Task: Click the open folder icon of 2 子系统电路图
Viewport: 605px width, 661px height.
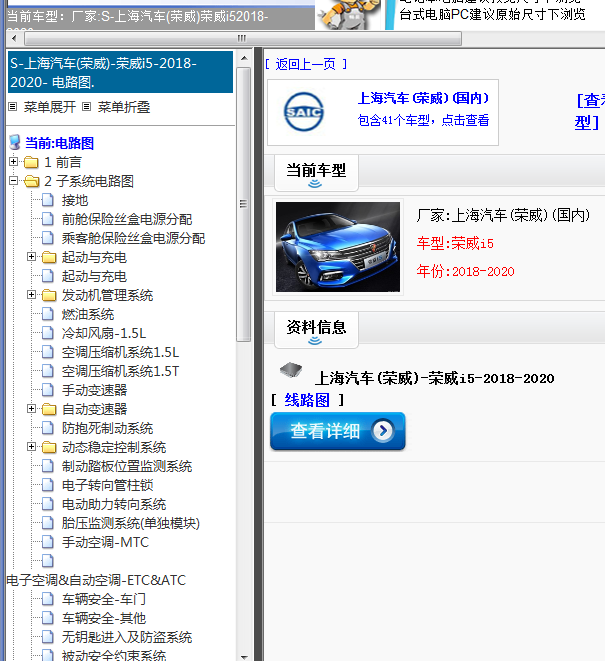Action: point(32,181)
